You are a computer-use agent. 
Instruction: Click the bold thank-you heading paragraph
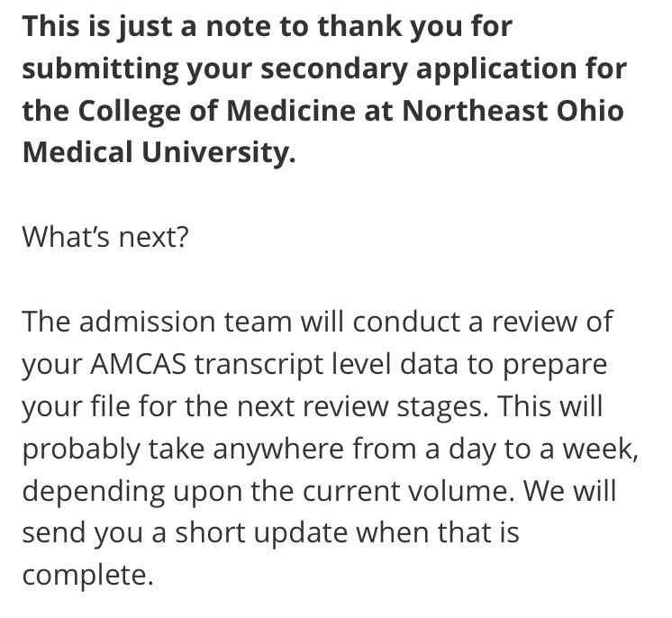324,89
